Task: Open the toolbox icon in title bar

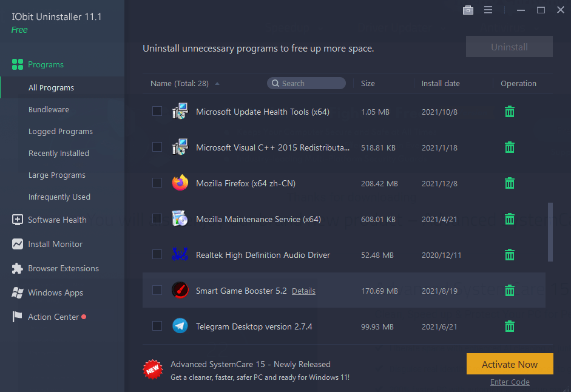Action: pos(468,10)
